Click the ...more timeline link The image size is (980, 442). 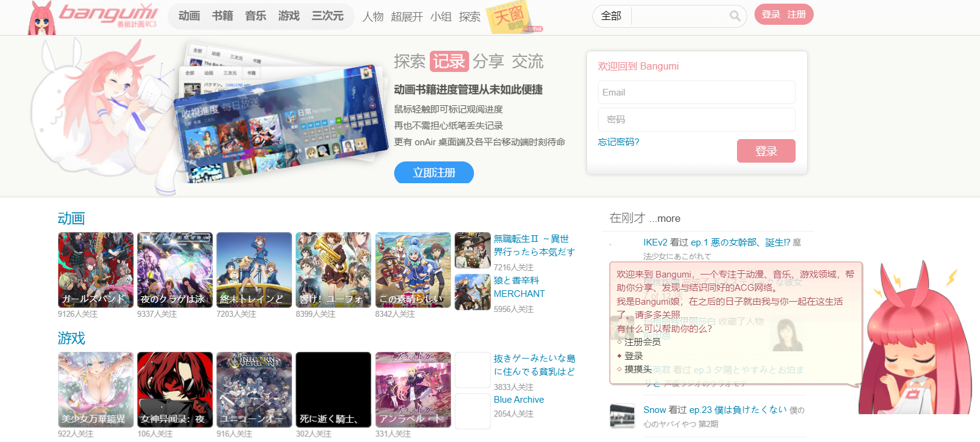pos(664,219)
